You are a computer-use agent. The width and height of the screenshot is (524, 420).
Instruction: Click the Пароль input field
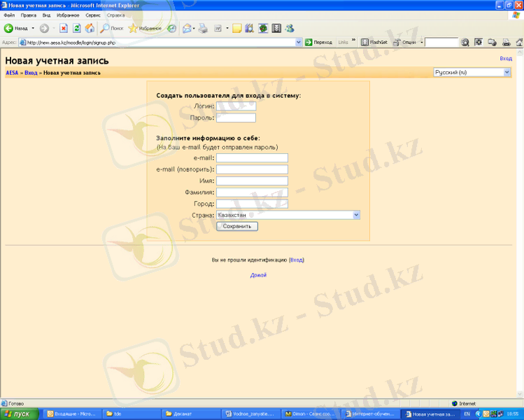coord(236,118)
